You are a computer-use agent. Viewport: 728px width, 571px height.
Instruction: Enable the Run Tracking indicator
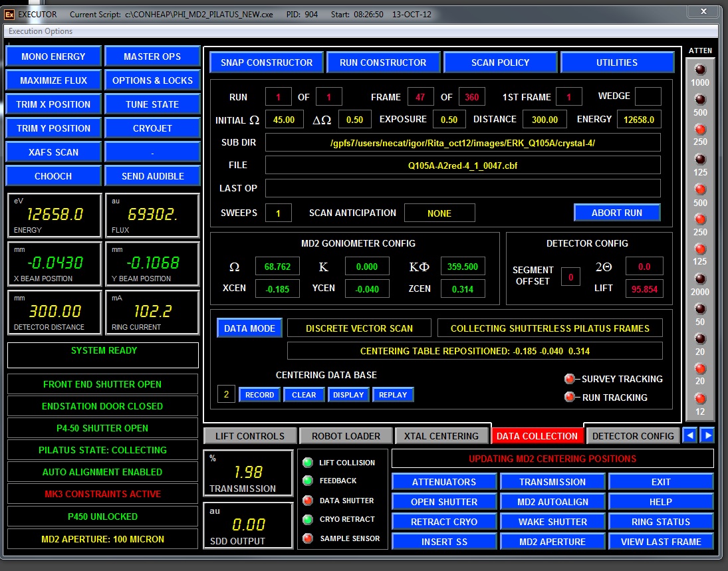(570, 398)
